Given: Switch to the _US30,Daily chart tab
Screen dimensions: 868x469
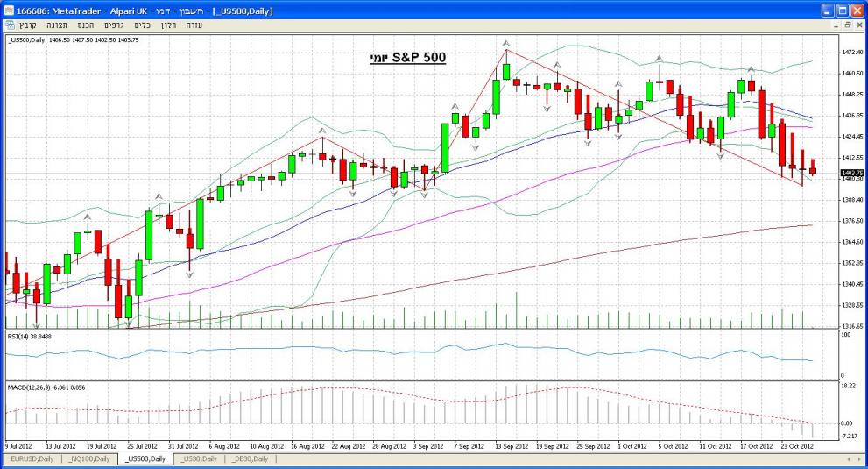Looking at the screenshot, I should tap(201, 458).
